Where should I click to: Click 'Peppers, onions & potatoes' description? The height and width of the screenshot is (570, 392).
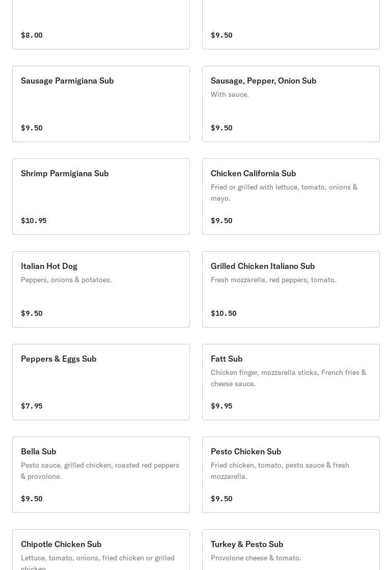point(66,280)
